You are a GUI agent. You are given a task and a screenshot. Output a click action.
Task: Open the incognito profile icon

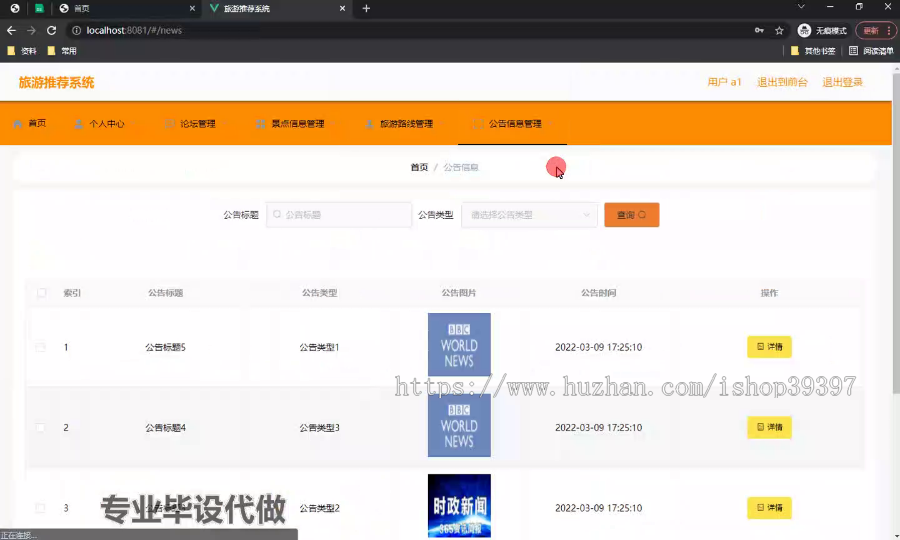804,30
